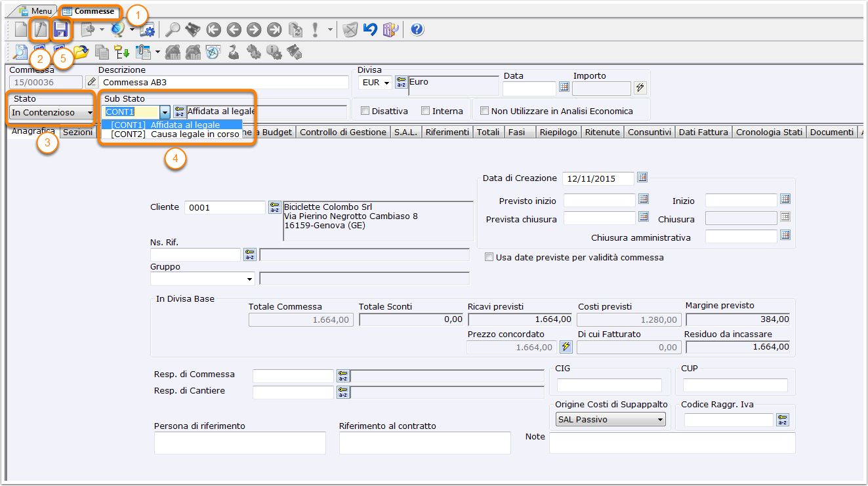Open the Cliente lookup button
The width and height of the screenshot is (868, 486).
[275, 207]
